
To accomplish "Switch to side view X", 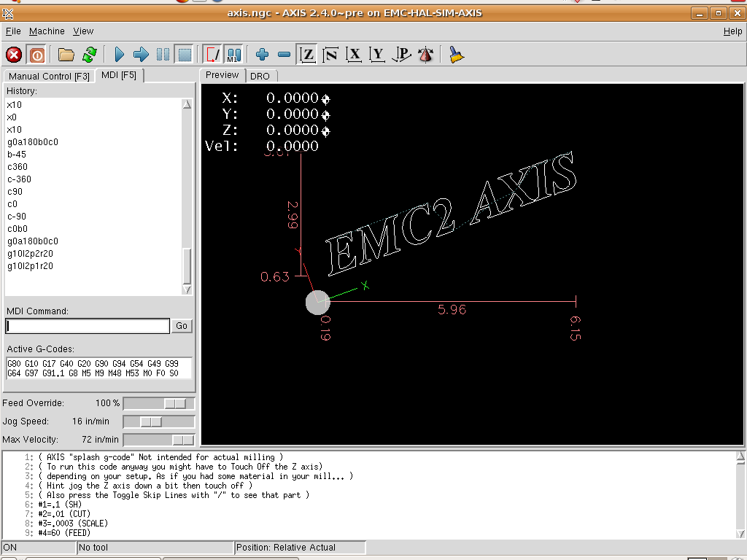I will [x=354, y=55].
